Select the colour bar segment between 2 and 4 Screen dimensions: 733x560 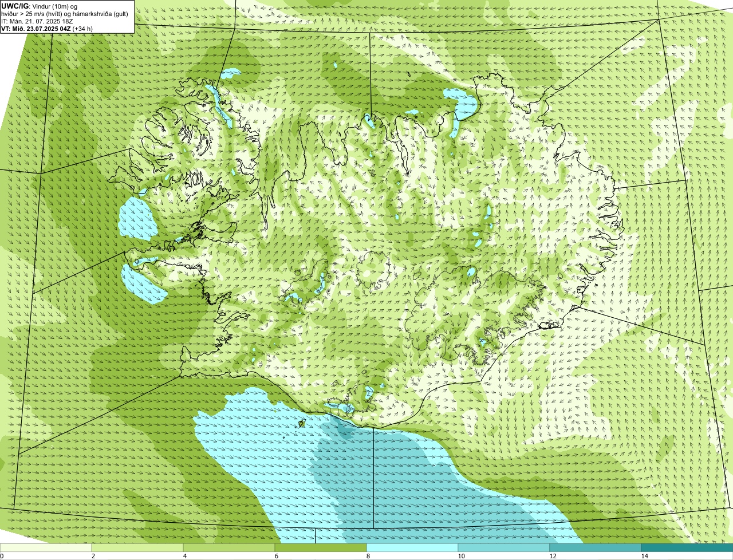click(137, 547)
